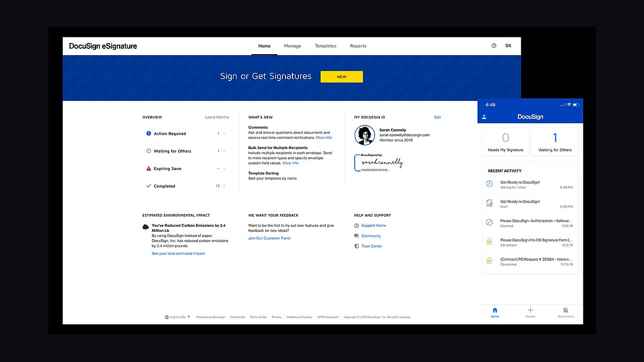Click the Waiting for Others clock icon in Overview
The image size is (644, 362).
click(x=149, y=151)
